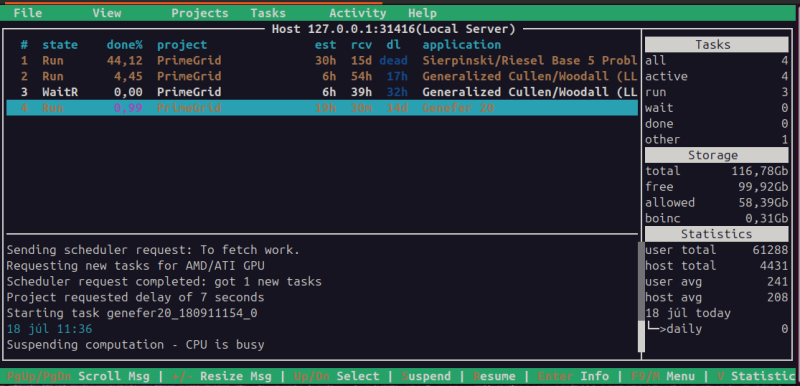
Task: Click the PgUp/PgDn Scroll Msg shortcut
Action: pos(78,376)
